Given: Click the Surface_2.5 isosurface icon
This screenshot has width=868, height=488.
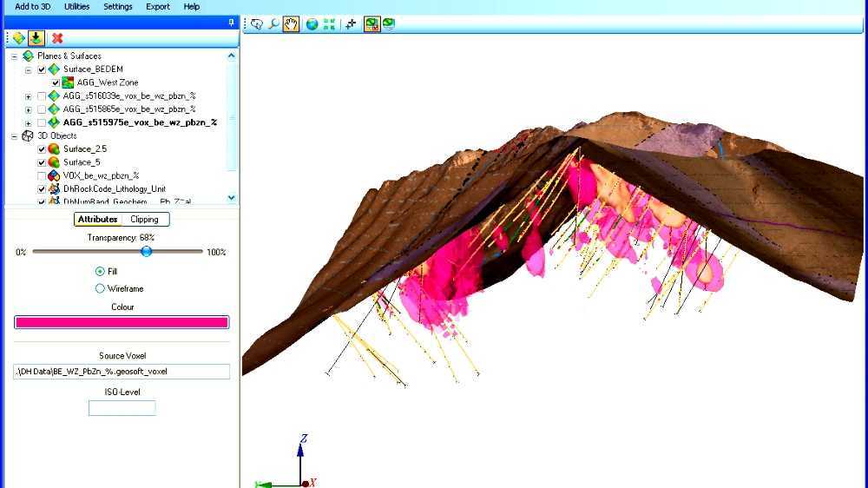Looking at the screenshot, I should tap(54, 149).
